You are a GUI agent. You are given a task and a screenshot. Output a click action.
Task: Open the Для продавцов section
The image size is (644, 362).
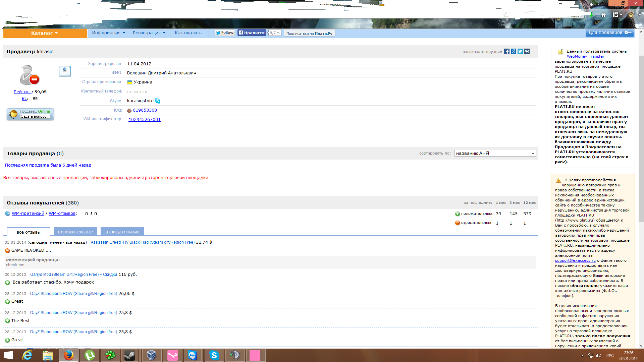pos(610,33)
